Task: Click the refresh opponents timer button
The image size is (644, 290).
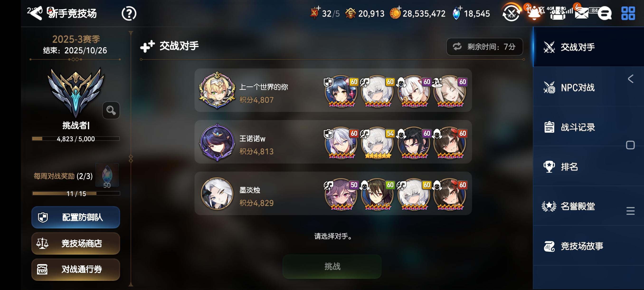Action: pyautogui.click(x=484, y=47)
